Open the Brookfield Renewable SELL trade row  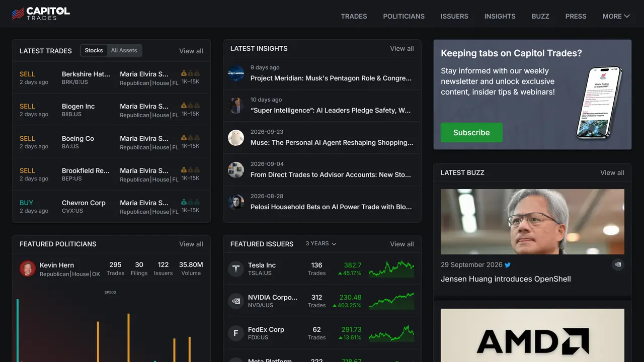[111, 174]
